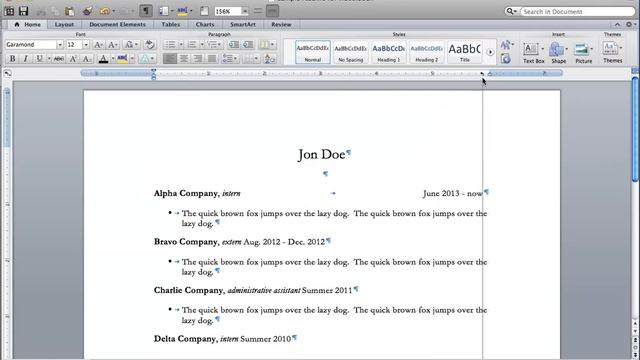Apply the Heading 1 style

point(389,52)
